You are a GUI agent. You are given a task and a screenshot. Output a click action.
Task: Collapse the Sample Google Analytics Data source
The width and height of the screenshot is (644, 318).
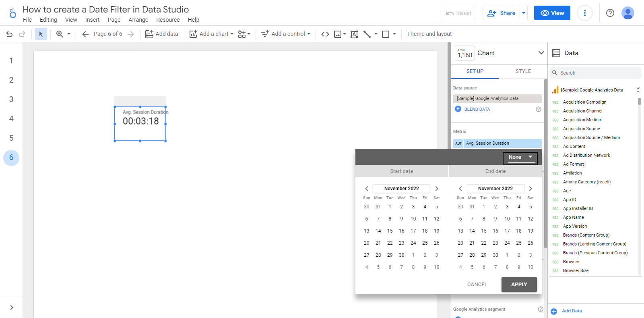[638, 90]
